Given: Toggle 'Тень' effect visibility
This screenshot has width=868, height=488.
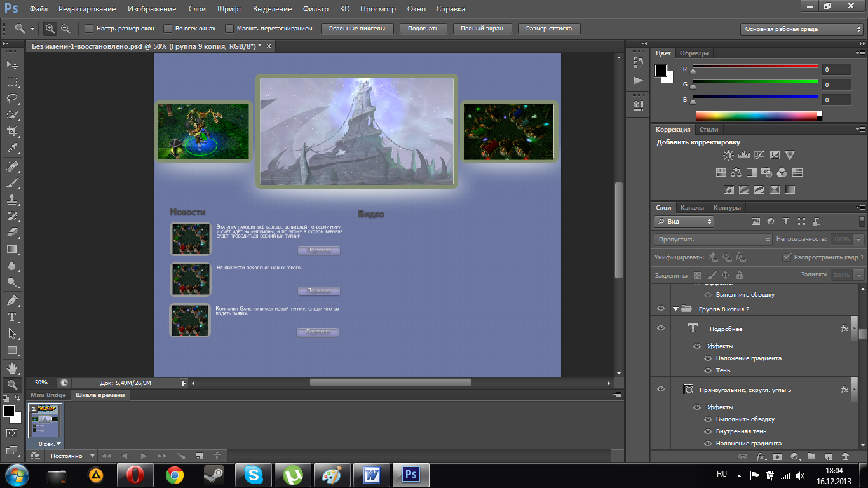Looking at the screenshot, I should 708,370.
